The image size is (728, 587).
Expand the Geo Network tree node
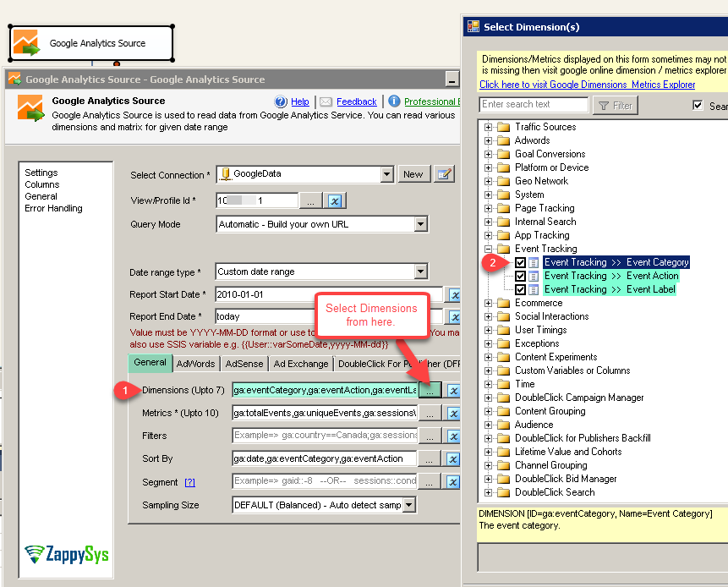(488, 181)
